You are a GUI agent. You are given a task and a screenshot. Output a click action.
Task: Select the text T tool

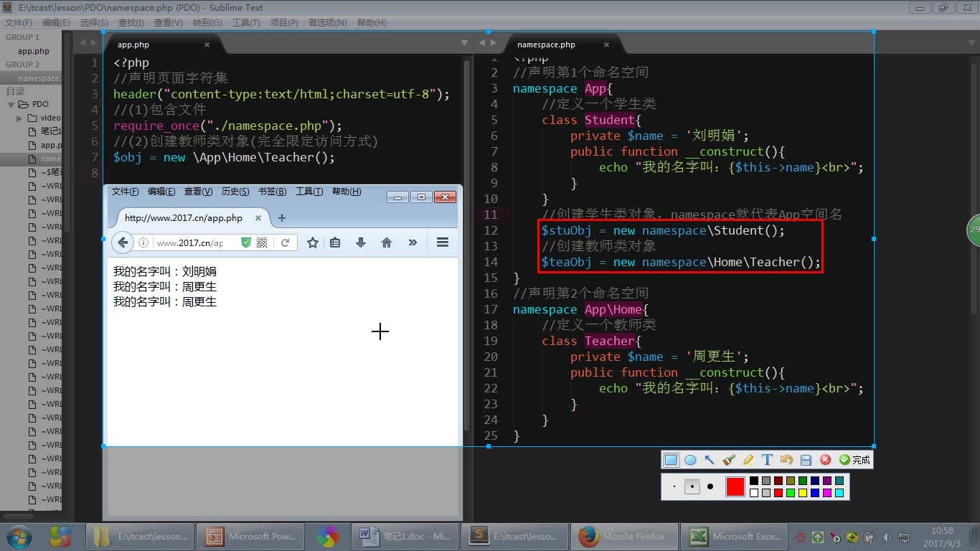767,460
